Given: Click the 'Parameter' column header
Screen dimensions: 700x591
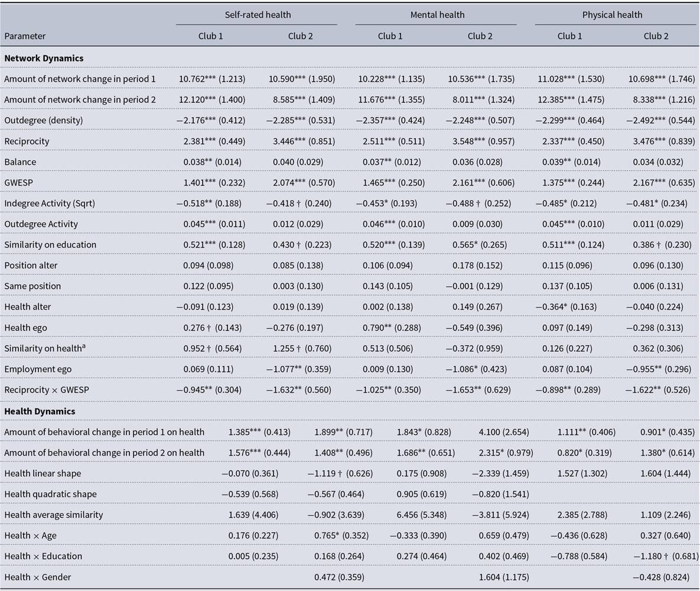Looking at the screenshot, I should [x=25, y=36].
